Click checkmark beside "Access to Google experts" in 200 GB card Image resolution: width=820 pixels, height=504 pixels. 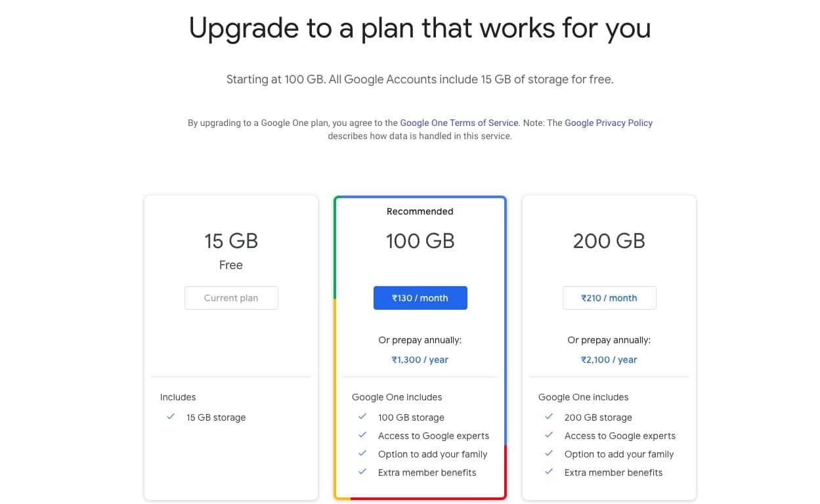548,435
